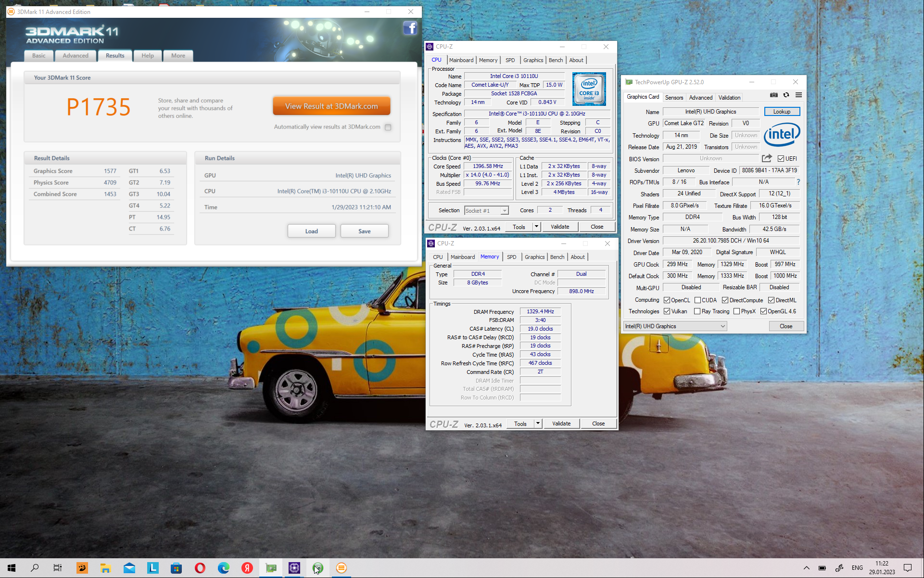Click the GPU-Z Name field Intel(R) UHD Graphics
This screenshot has height=578, width=924.
click(710, 112)
